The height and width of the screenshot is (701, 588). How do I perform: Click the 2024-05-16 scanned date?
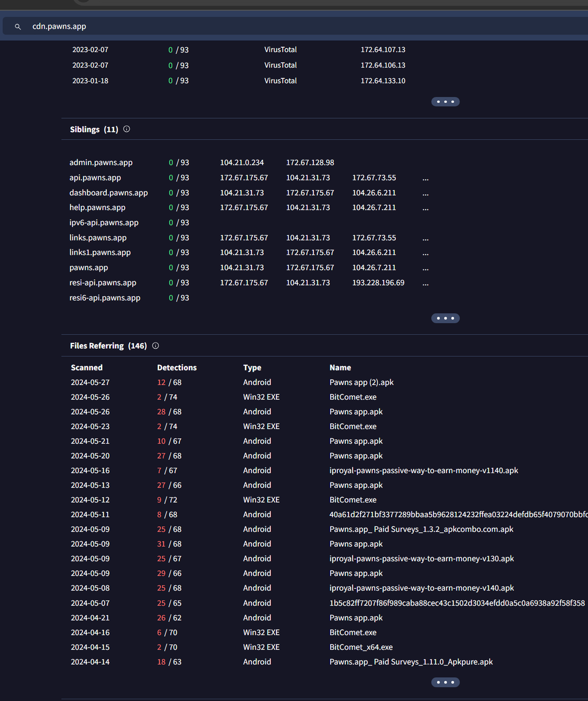point(90,470)
